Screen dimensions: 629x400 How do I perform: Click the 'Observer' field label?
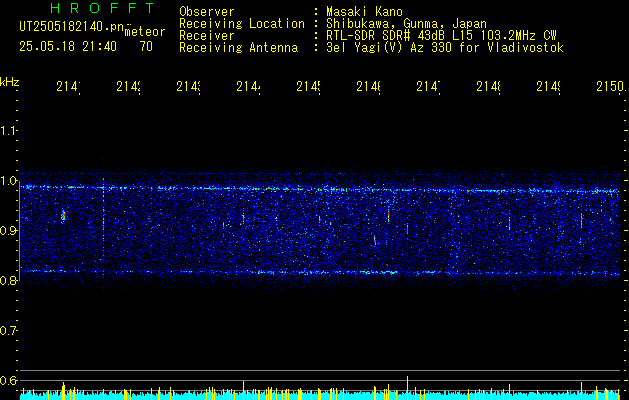[x=207, y=12]
